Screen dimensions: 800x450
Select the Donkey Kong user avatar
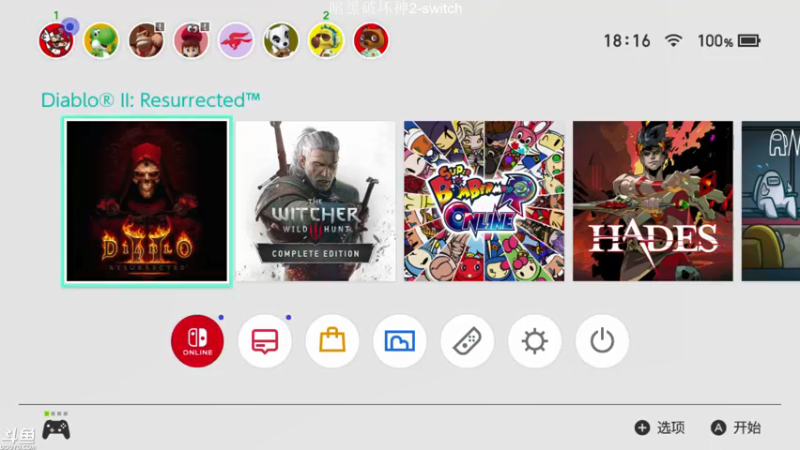(146, 40)
